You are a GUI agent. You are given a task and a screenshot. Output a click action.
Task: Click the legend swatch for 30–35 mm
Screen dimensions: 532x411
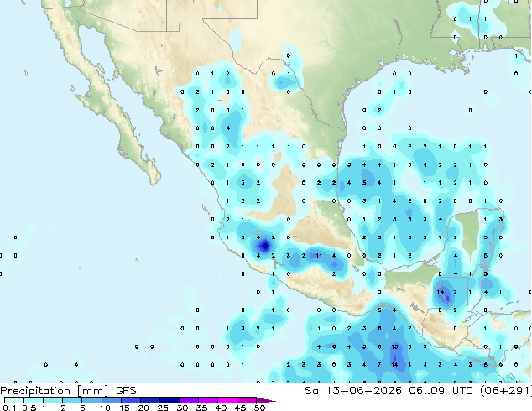point(189,400)
